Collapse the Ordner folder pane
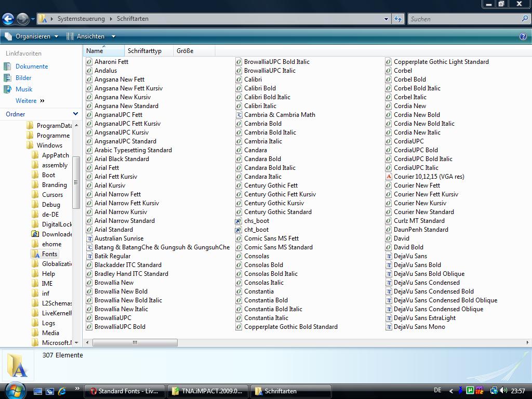Image resolution: width=532 pixels, height=399 pixels. [75, 114]
